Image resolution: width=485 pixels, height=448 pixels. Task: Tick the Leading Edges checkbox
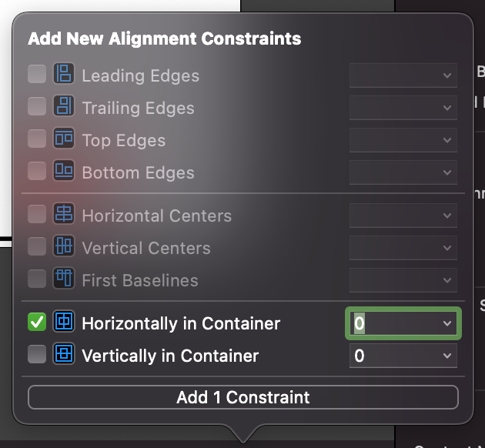[37, 75]
